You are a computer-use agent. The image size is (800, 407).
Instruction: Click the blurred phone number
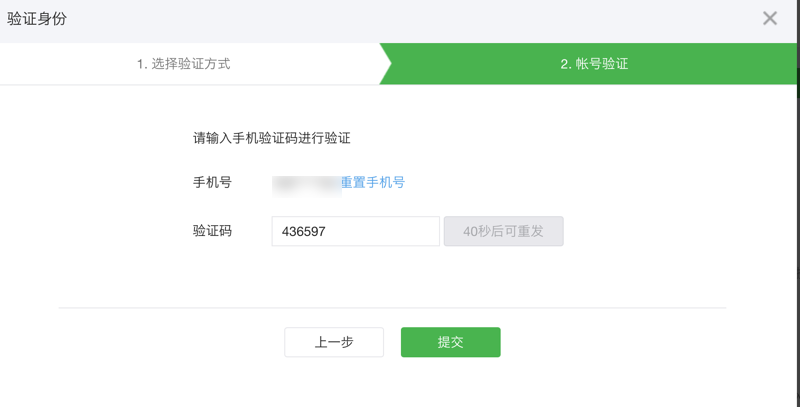[306, 183]
